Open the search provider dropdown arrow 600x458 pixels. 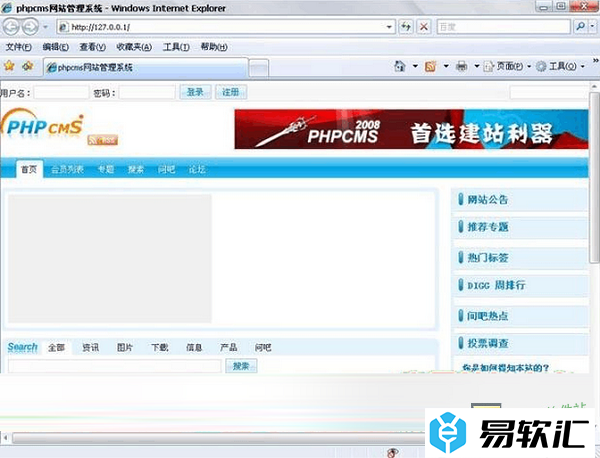[593, 27]
